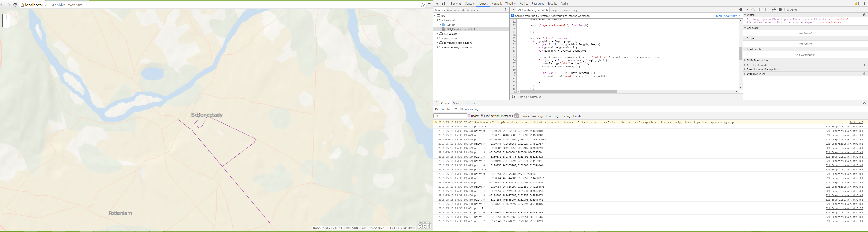Open the console context dropdown next to top
The image size is (868, 232).
coord(456,109)
